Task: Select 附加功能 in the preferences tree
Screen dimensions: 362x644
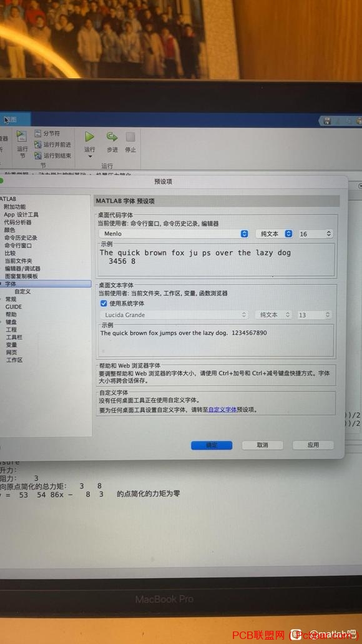Action: coord(15,207)
